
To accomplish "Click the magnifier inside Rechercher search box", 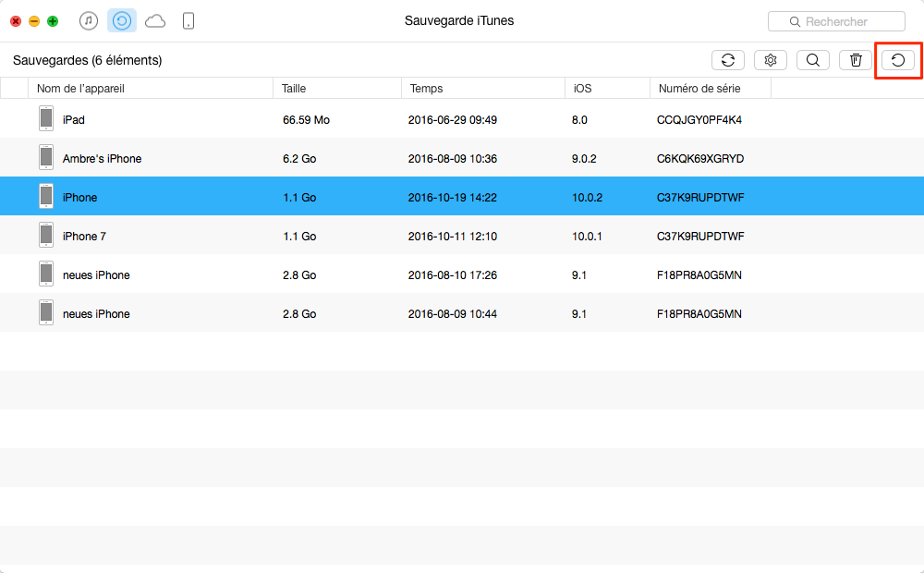I will (x=795, y=22).
